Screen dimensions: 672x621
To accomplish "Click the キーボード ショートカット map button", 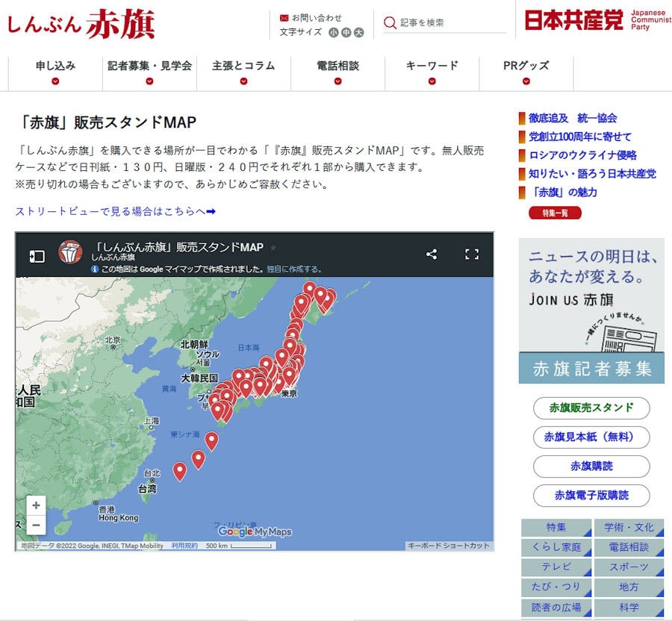I will point(448,546).
